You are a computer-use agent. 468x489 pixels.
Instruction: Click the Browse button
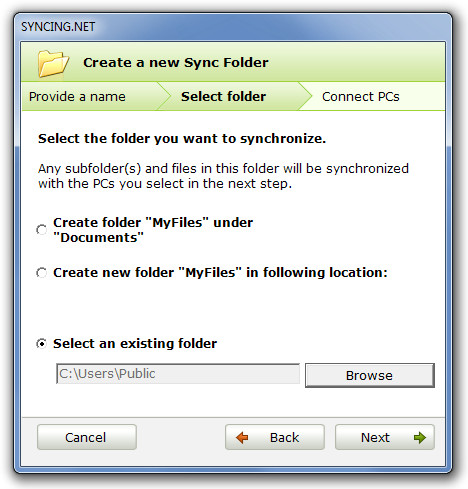[x=370, y=375]
